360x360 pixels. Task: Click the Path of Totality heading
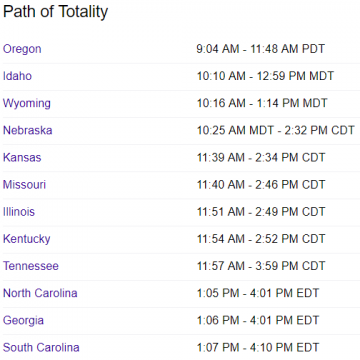pyautogui.click(x=55, y=12)
